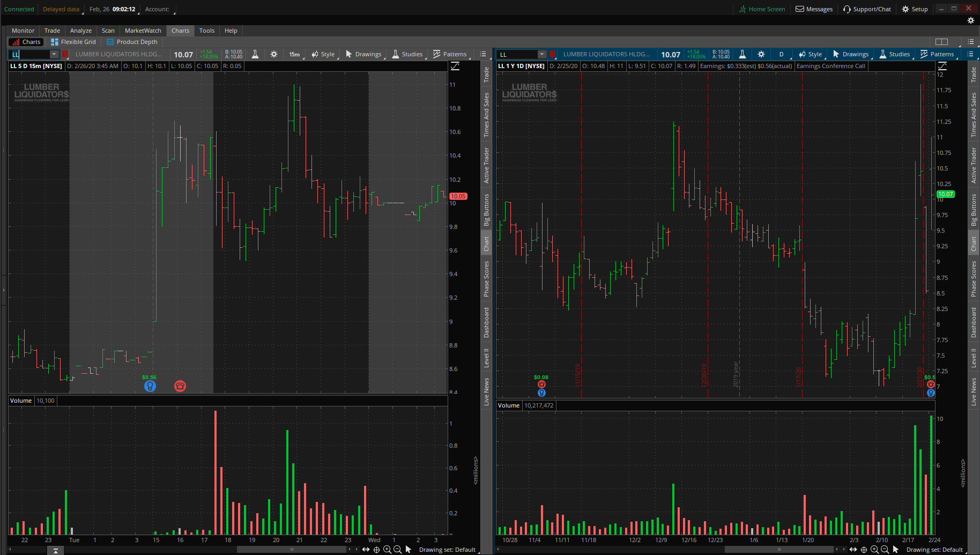Image resolution: width=980 pixels, height=555 pixels.
Task: Click the right chart's price axis scale icon
Action: click(x=942, y=66)
